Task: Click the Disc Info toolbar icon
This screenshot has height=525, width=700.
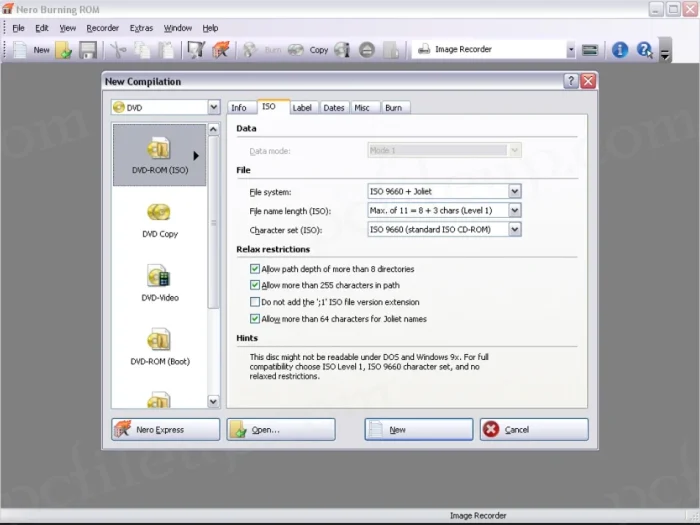Action: coord(342,50)
